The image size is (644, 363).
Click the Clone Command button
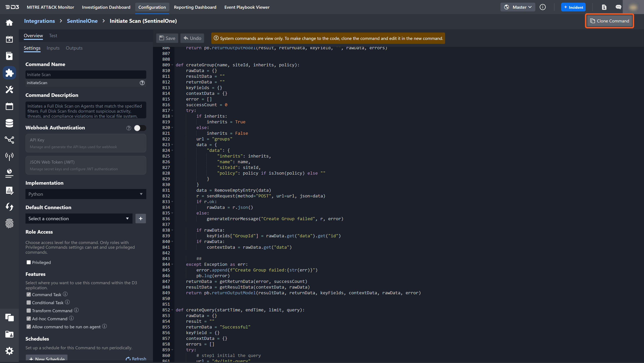point(609,21)
